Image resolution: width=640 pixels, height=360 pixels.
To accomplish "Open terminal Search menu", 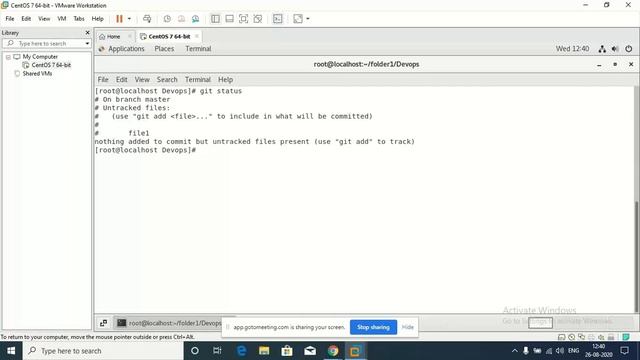I will [167, 80].
